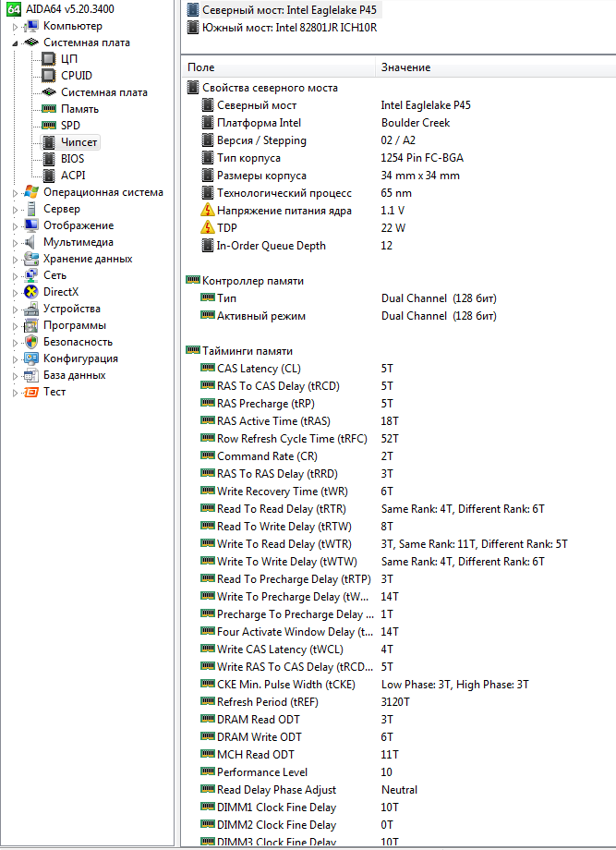The height and width of the screenshot is (850, 616).
Task: Click the Конфигурация config icon
Action: coord(31,358)
